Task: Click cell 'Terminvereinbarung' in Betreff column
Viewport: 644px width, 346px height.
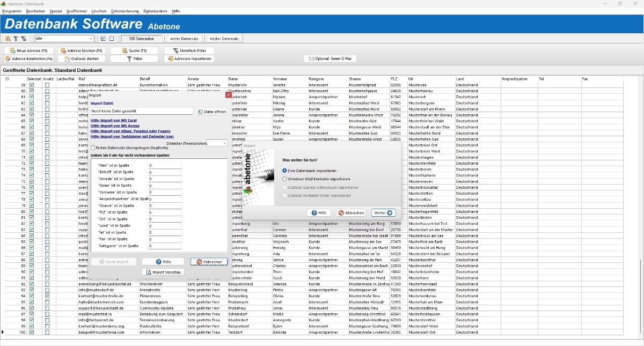Action: click(156, 320)
